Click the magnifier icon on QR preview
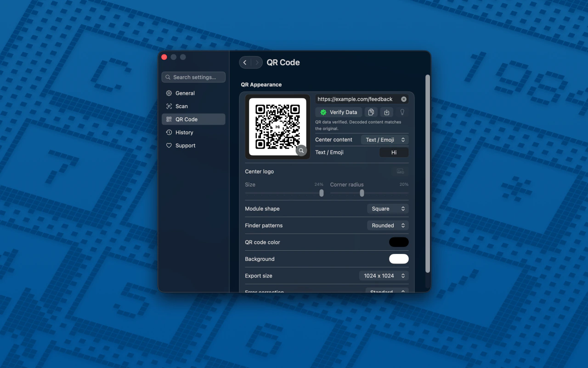The height and width of the screenshot is (368, 588). tap(301, 150)
